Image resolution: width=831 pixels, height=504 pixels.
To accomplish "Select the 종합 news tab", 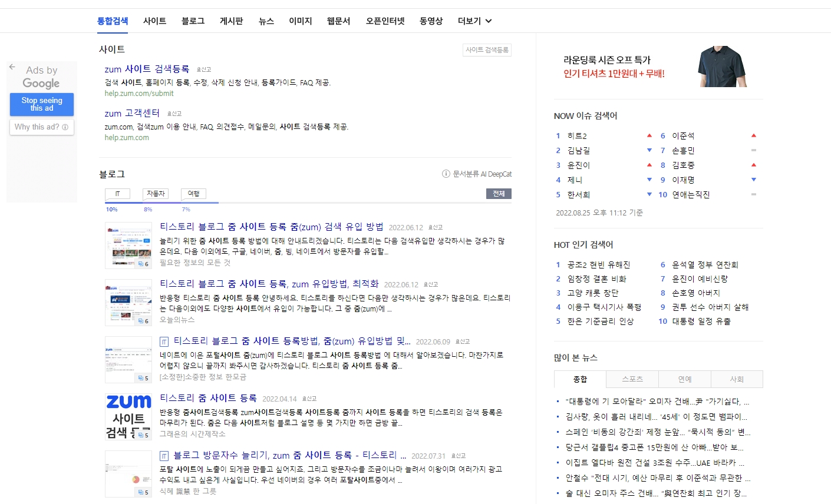I will [x=581, y=379].
